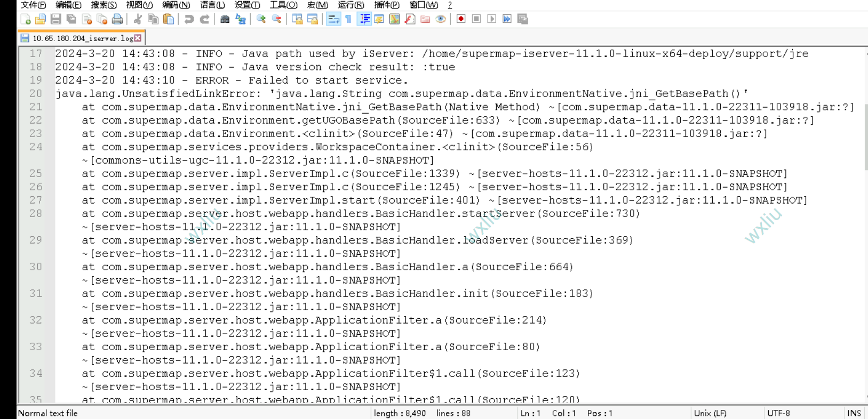Stop macro recording
The image size is (868, 419).
point(476,19)
